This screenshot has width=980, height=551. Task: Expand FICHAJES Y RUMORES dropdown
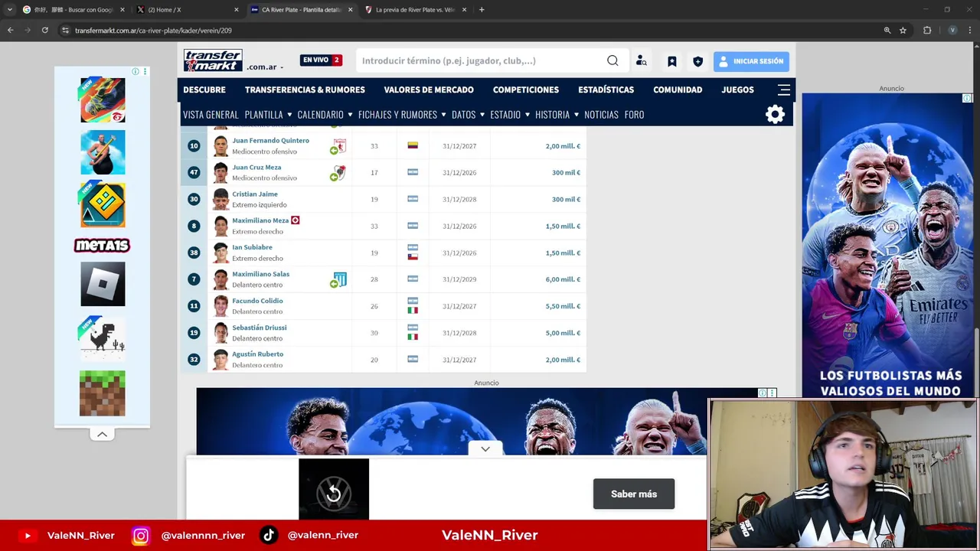(402, 115)
